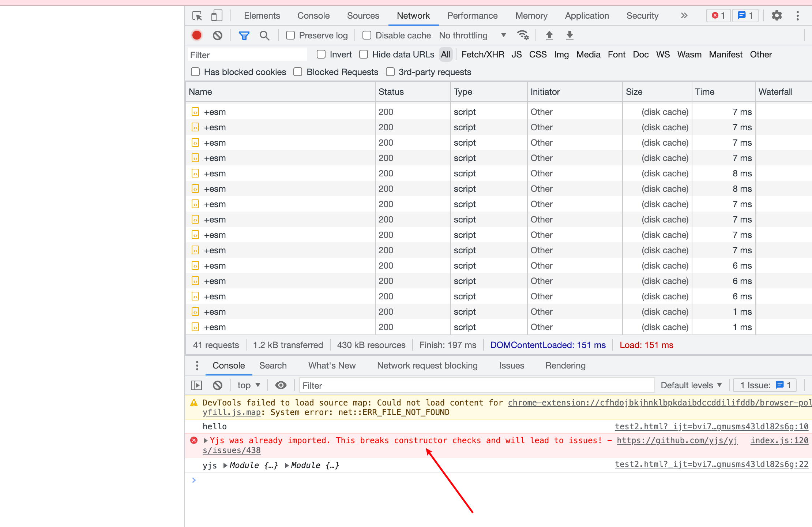Open the top JavaScript context dropdown
Image resolution: width=812 pixels, height=527 pixels.
click(x=249, y=385)
